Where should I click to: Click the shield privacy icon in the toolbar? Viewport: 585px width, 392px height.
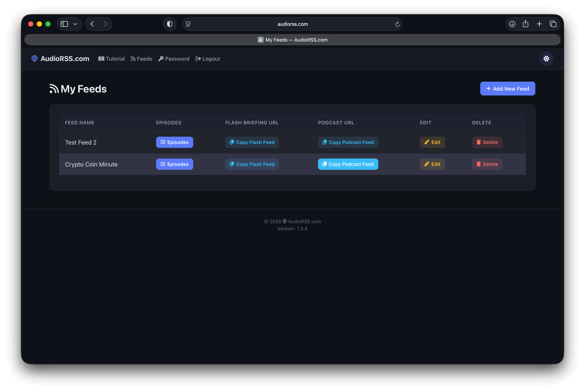click(x=170, y=24)
